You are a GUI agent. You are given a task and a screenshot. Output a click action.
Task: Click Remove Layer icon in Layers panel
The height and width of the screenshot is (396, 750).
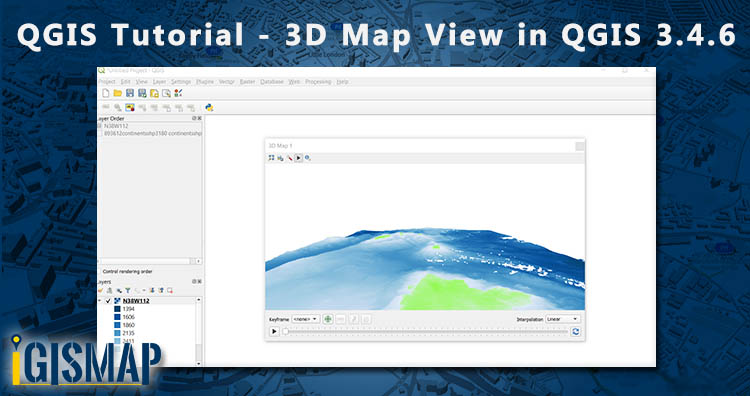click(x=170, y=290)
